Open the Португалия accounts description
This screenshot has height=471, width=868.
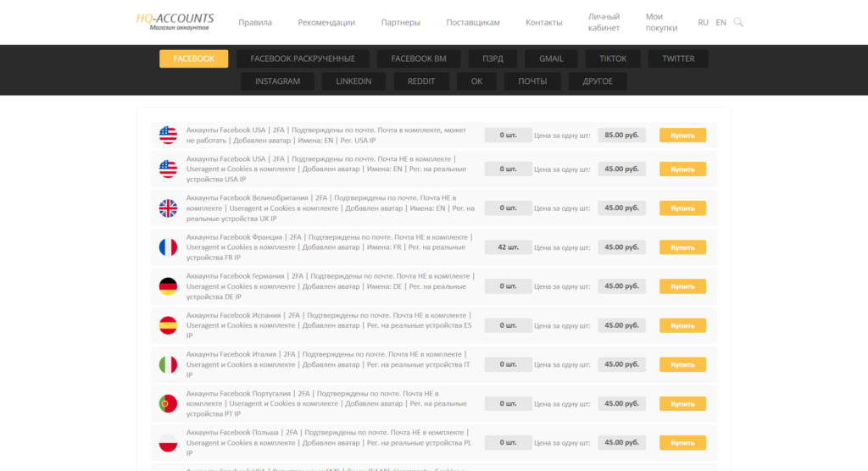326,403
